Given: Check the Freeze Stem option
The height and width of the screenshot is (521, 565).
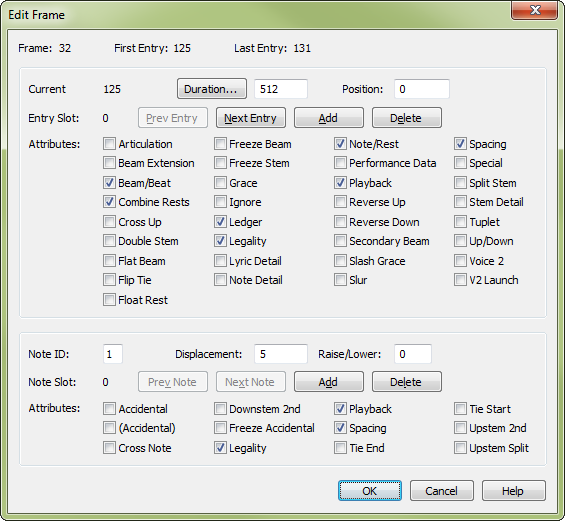Looking at the screenshot, I should pyautogui.click(x=220, y=163).
